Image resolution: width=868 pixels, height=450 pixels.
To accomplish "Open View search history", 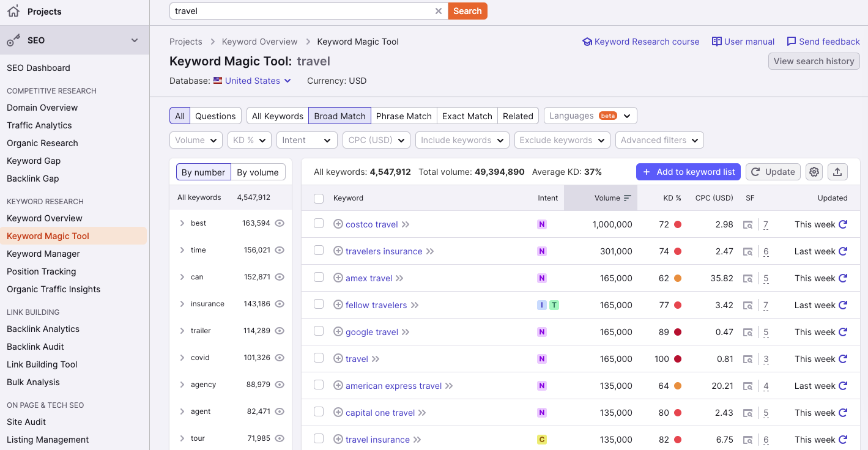I will [x=814, y=61].
